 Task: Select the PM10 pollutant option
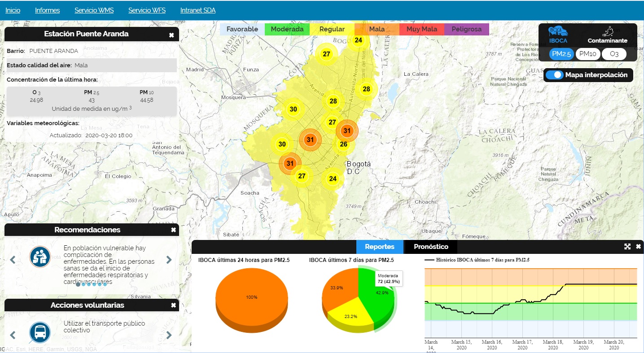587,54
